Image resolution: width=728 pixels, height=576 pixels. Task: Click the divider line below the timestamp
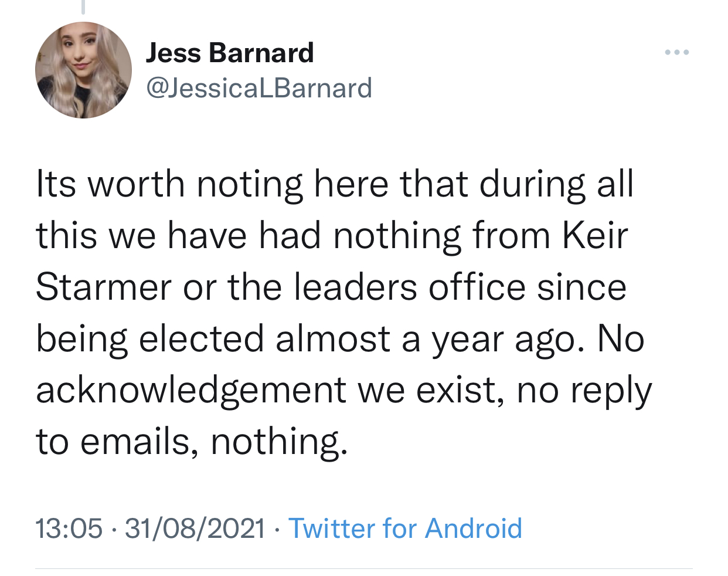tap(363, 568)
